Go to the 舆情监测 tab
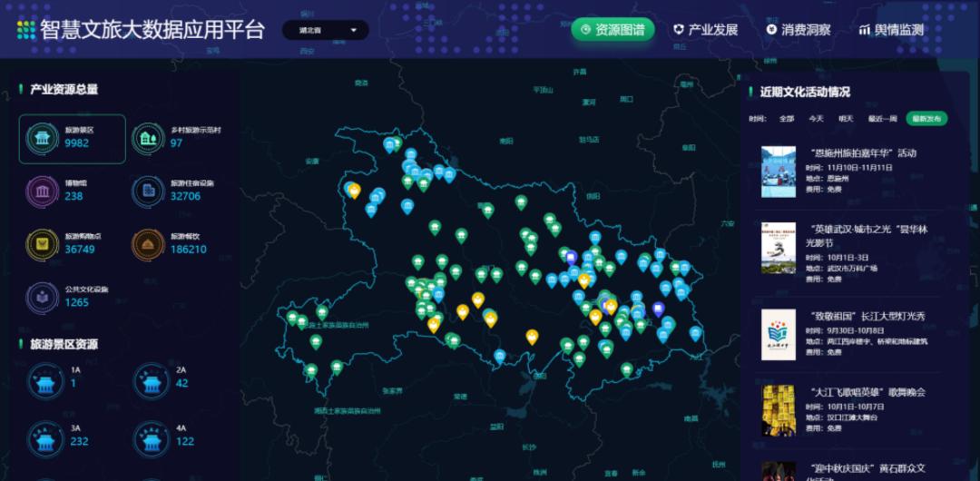The image size is (980, 481). tap(891, 30)
